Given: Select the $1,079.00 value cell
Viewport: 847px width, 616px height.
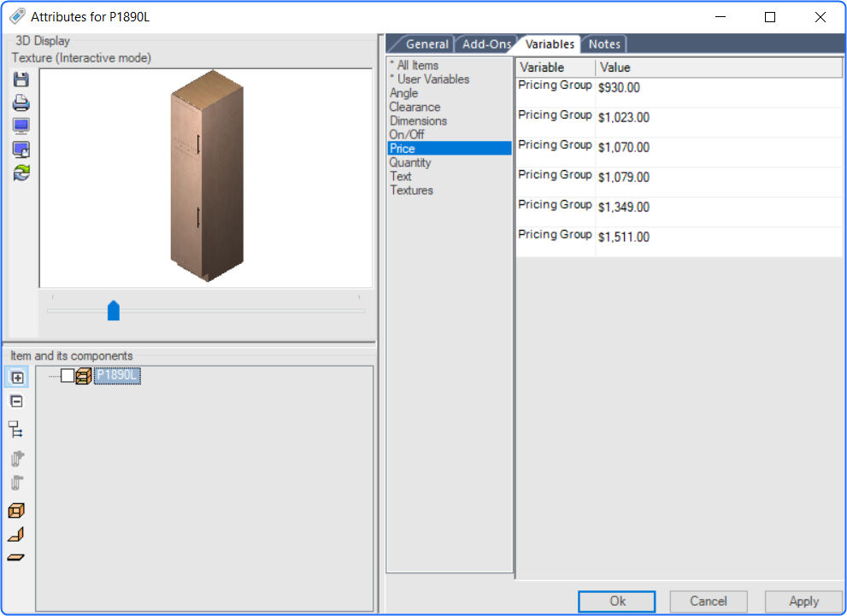Looking at the screenshot, I should [x=719, y=182].
